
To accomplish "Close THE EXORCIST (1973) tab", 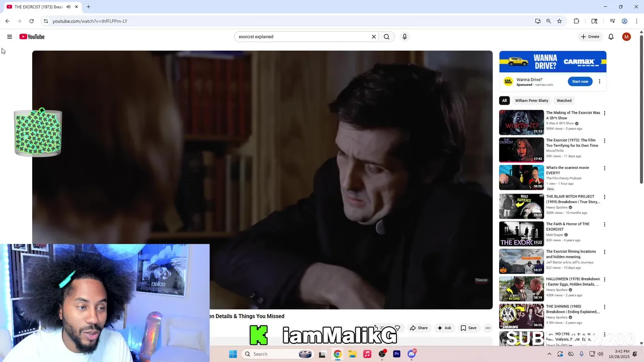I will pyautogui.click(x=76, y=7).
